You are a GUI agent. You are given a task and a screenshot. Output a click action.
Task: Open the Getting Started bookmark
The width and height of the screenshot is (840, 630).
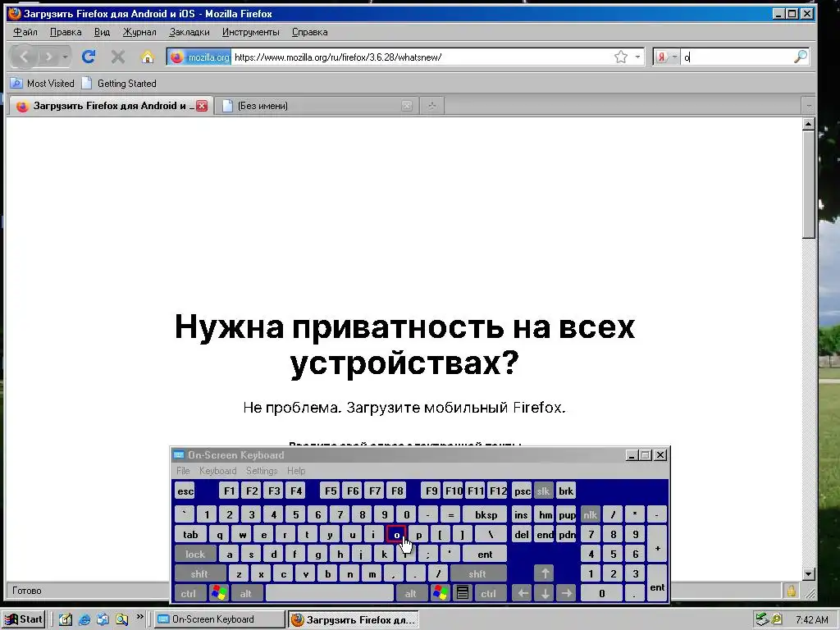119,84
